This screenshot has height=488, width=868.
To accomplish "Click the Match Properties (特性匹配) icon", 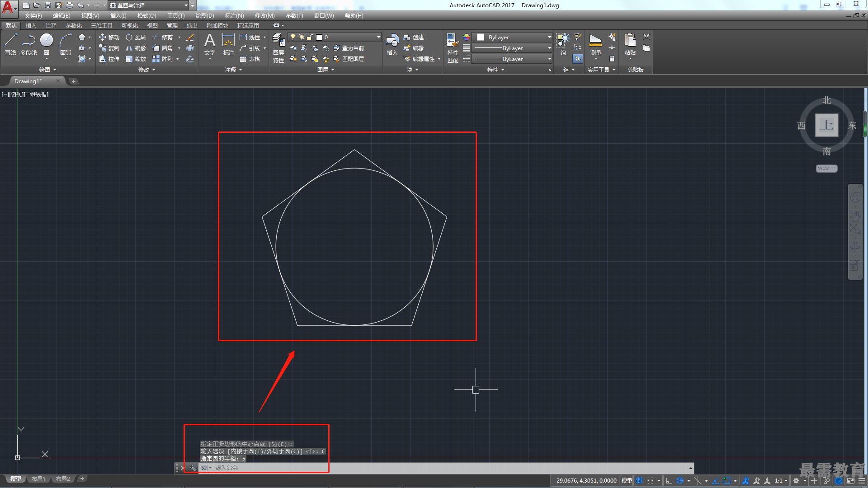I will click(x=453, y=48).
